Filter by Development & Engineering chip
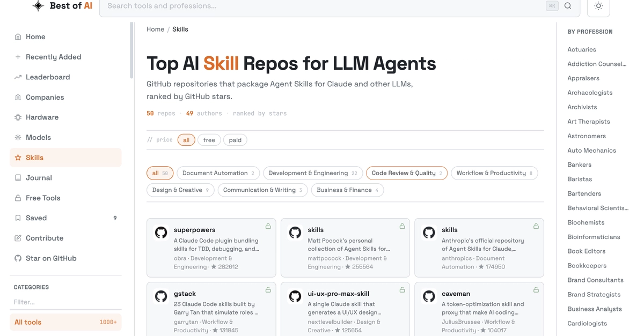 pyautogui.click(x=313, y=173)
